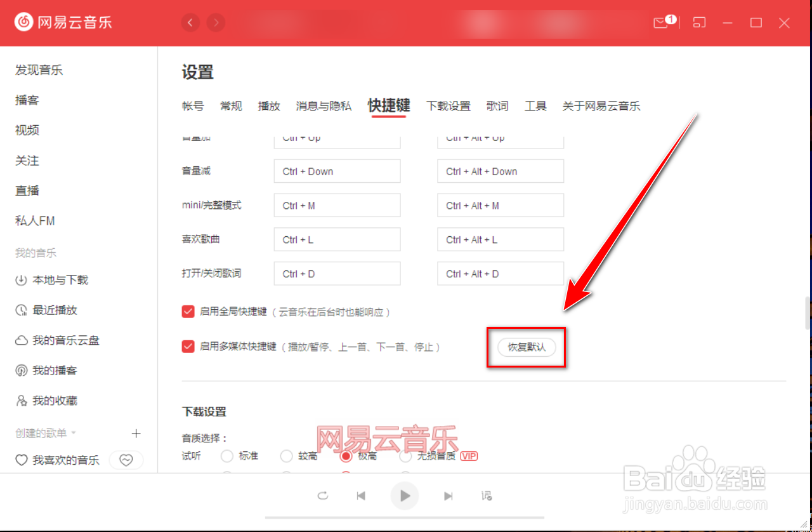Switch to the 帐号 settings tab

pyautogui.click(x=193, y=106)
